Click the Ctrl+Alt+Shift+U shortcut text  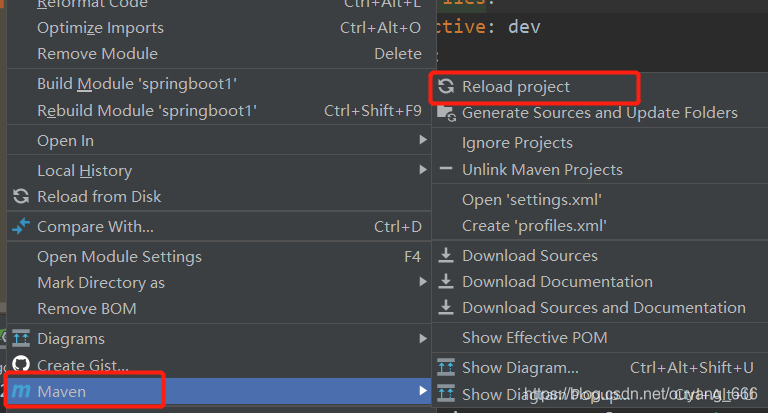click(x=692, y=367)
